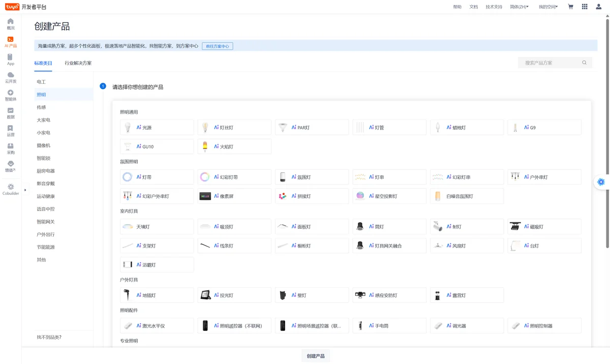Go to 概况 home icon in sidebar
Viewport: 610px width, 364px height.
[11, 21]
